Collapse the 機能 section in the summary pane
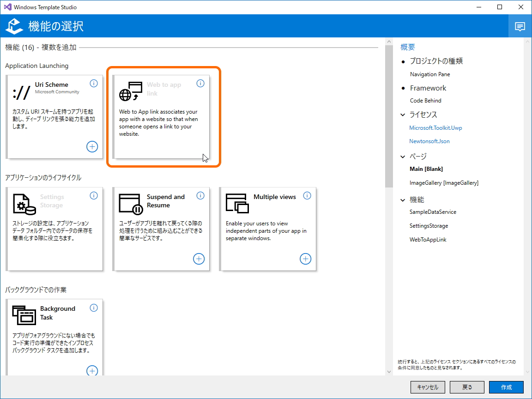The height and width of the screenshot is (399, 532). [402, 199]
